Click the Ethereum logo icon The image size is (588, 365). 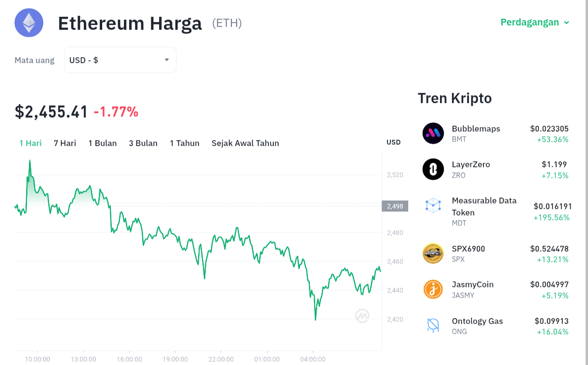tap(29, 23)
